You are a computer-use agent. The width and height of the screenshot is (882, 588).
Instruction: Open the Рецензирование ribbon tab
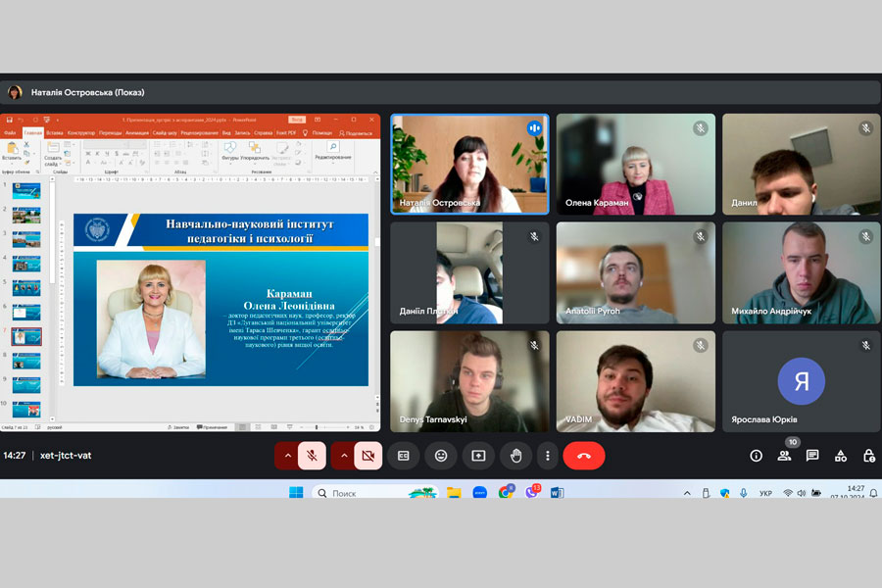click(x=199, y=133)
